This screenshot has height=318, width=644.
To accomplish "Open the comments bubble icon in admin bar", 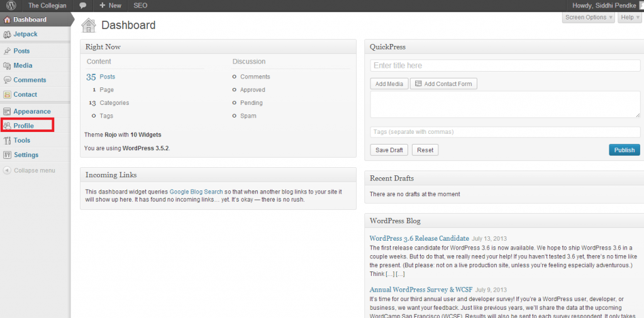I will tap(83, 6).
